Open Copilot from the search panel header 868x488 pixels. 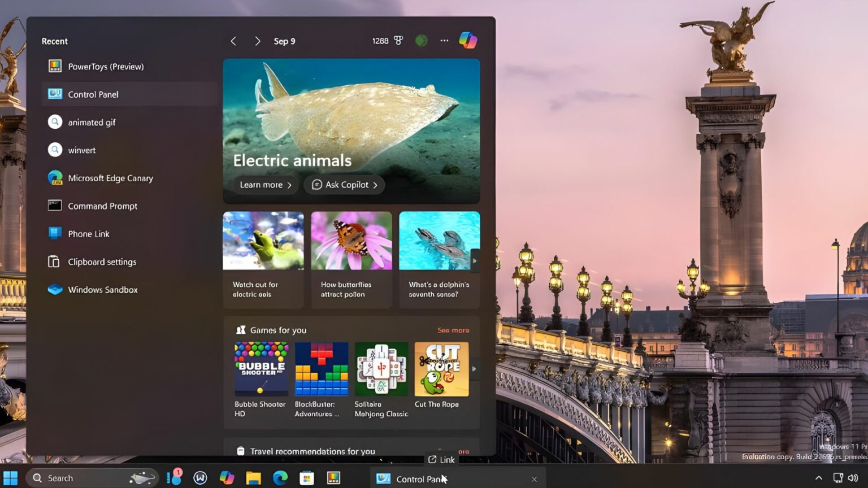click(x=468, y=40)
